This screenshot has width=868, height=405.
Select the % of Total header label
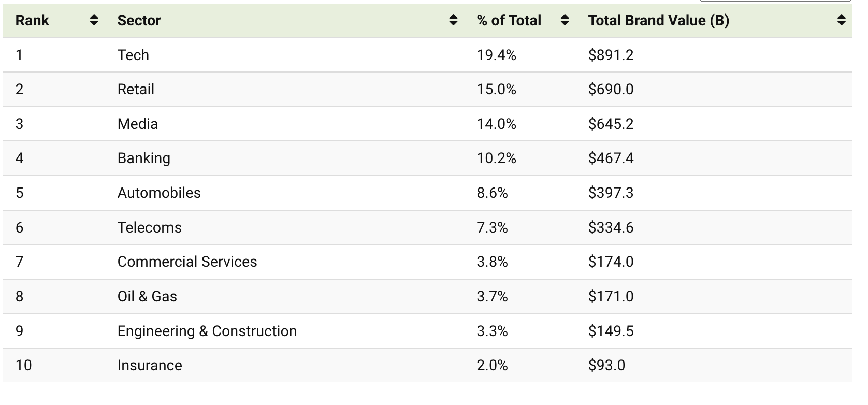(509, 20)
